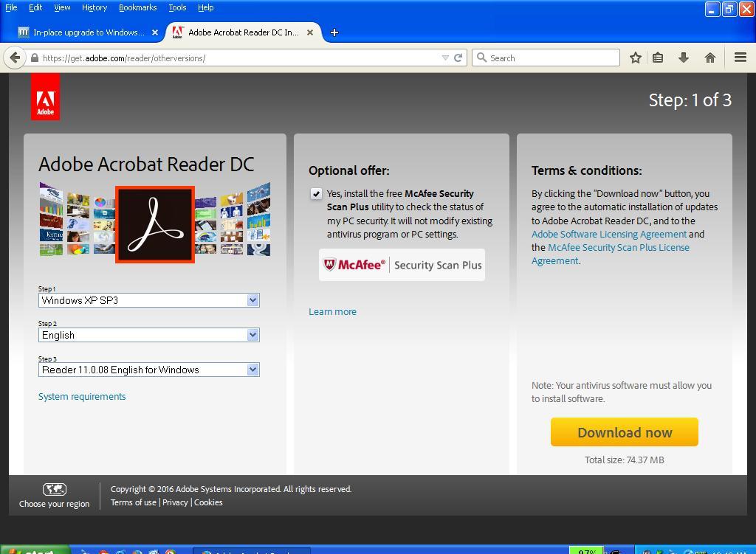Open the View menu
756x554 pixels.
coord(62,7)
